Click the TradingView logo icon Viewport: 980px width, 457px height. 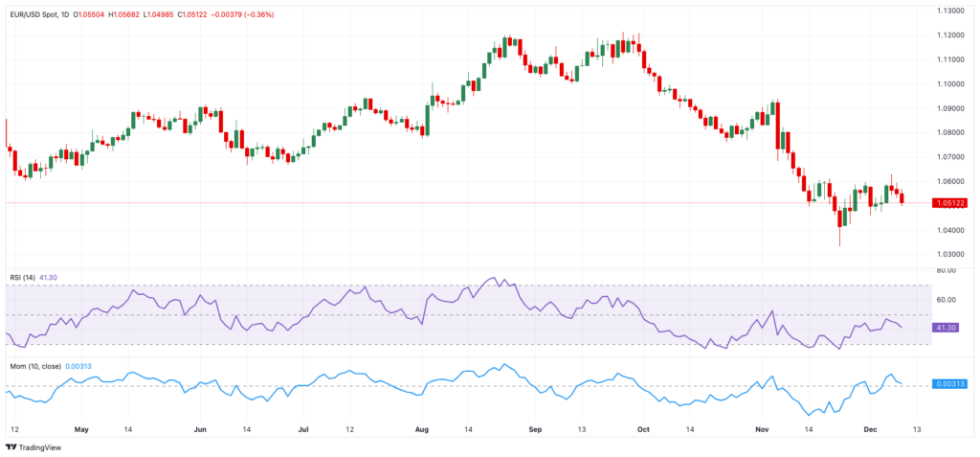point(11,446)
